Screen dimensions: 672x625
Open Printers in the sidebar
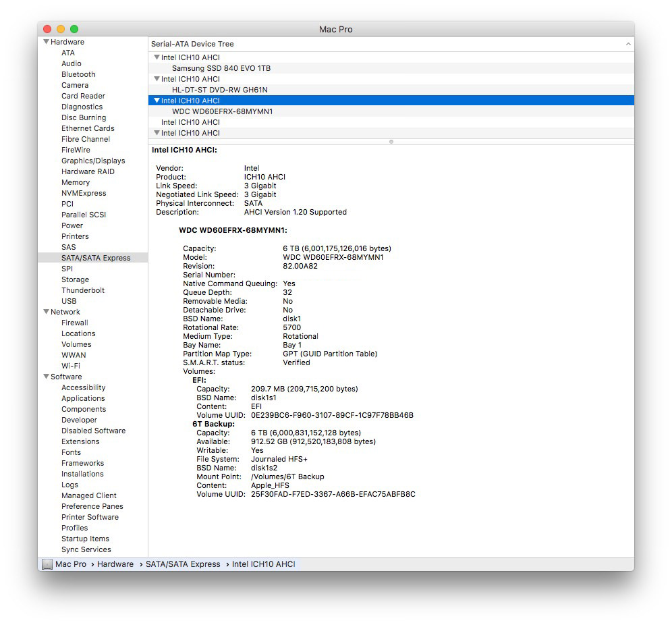75,236
